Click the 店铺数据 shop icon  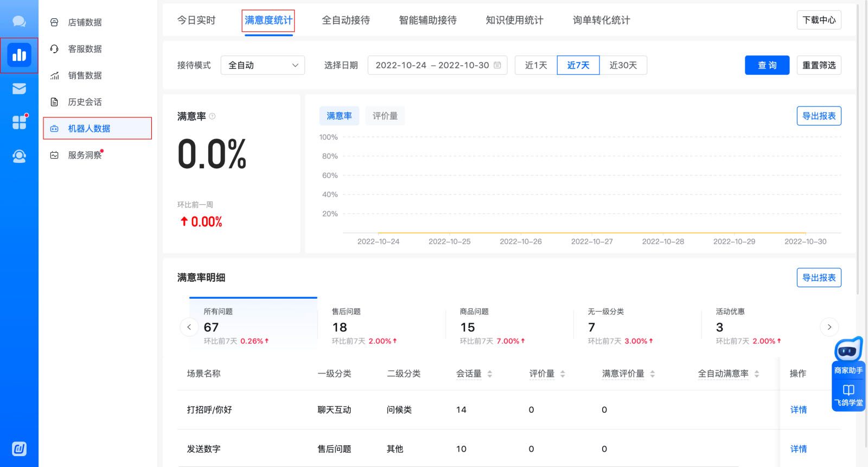[x=54, y=22]
